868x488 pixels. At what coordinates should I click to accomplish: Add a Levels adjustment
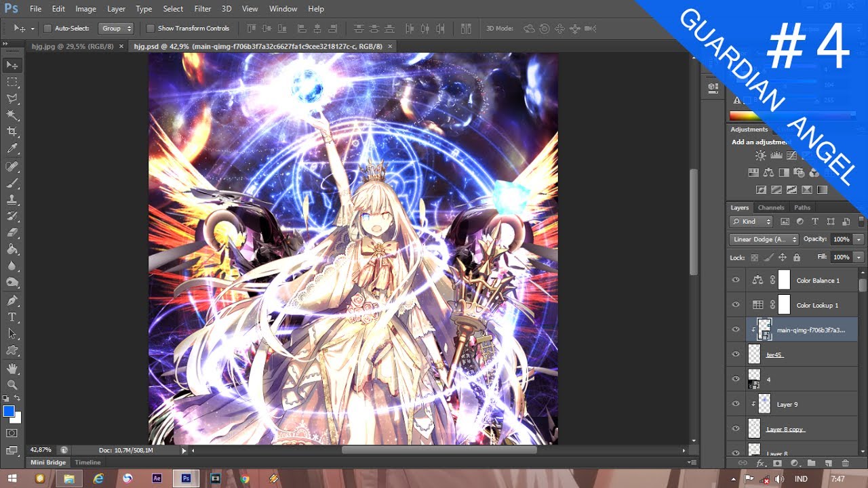(776, 155)
